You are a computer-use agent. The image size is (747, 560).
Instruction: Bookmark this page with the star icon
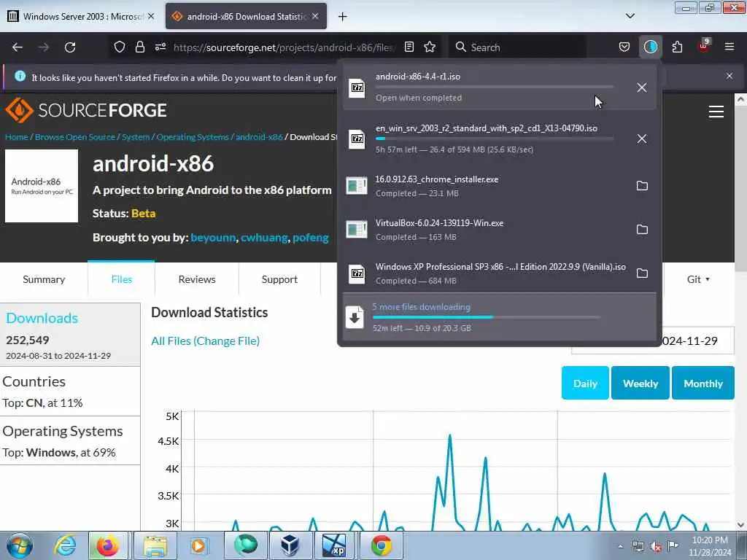pyautogui.click(x=430, y=47)
